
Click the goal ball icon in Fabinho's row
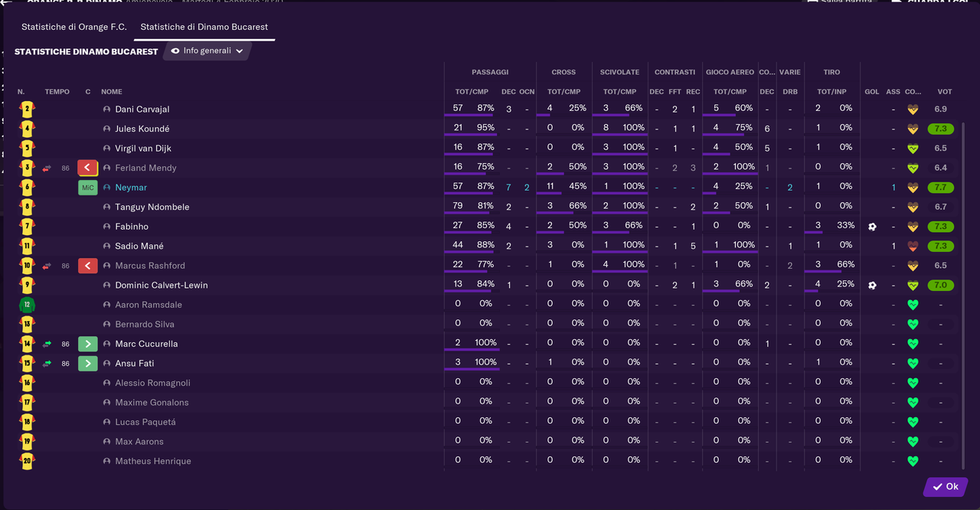872,227
